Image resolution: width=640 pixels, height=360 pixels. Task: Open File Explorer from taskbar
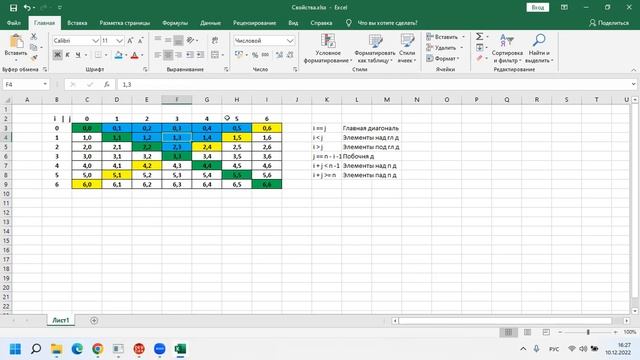click(x=56, y=349)
